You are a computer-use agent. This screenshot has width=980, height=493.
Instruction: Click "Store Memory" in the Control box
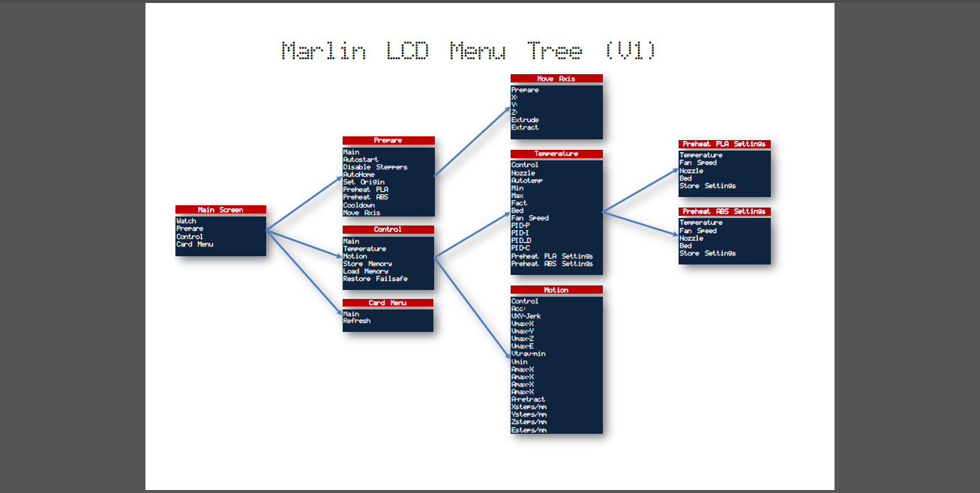367,264
